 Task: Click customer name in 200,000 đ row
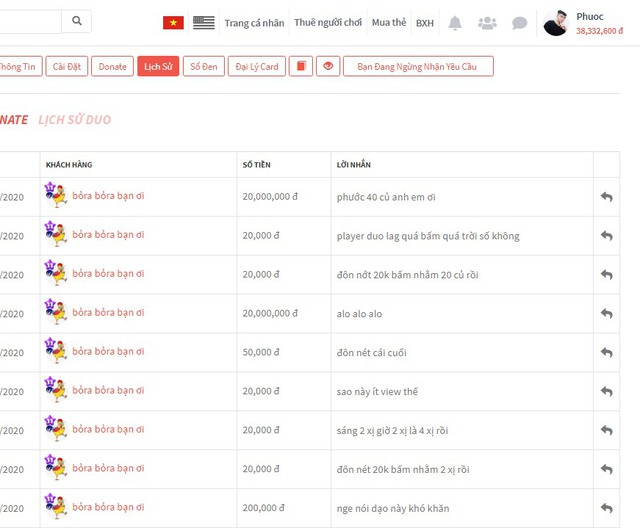tap(108, 508)
